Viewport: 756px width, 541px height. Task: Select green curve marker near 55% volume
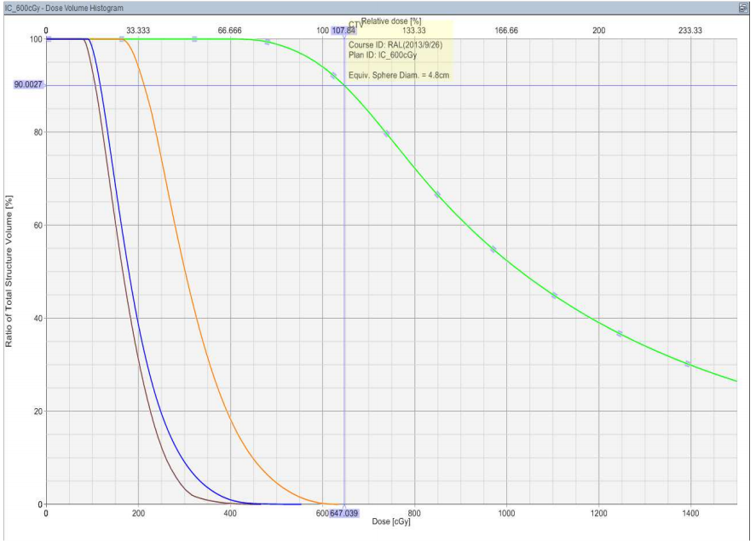[x=493, y=250]
